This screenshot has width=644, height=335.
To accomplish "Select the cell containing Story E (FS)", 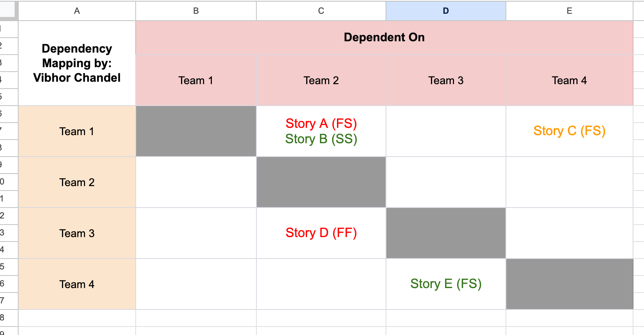I will click(x=446, y=284).
